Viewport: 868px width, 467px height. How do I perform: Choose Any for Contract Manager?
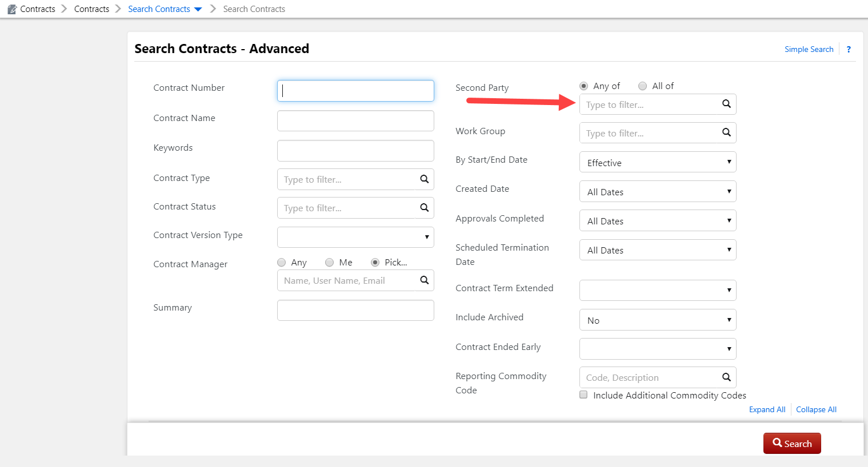click(281, 263)
